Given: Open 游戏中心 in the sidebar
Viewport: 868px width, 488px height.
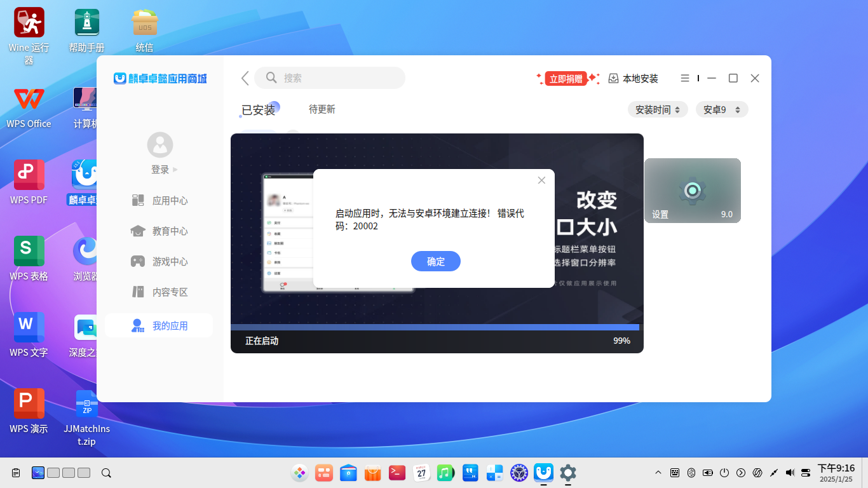Looking at the screenshot, I should pos(159,262).
